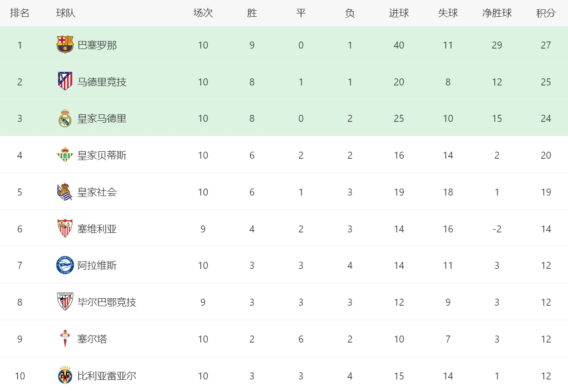Click the Barcelona club crest icon
This screenshot has height=392, width=568.
65,45
